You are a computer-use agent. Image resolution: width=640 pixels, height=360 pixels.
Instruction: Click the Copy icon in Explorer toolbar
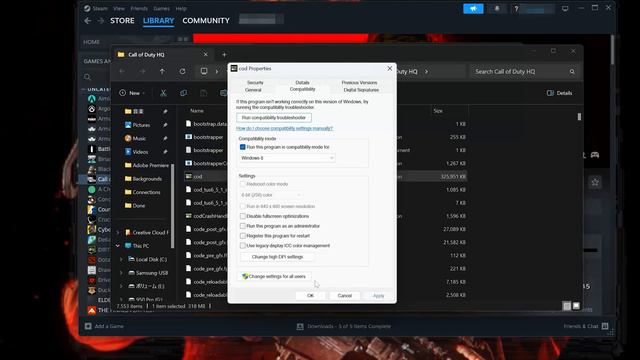click(x=184, y=93)
